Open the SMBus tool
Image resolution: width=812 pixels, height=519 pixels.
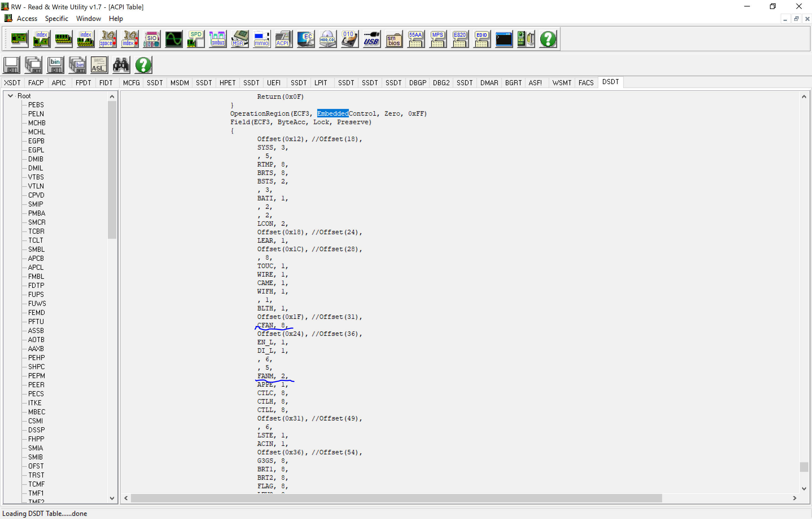click(218, 39)
